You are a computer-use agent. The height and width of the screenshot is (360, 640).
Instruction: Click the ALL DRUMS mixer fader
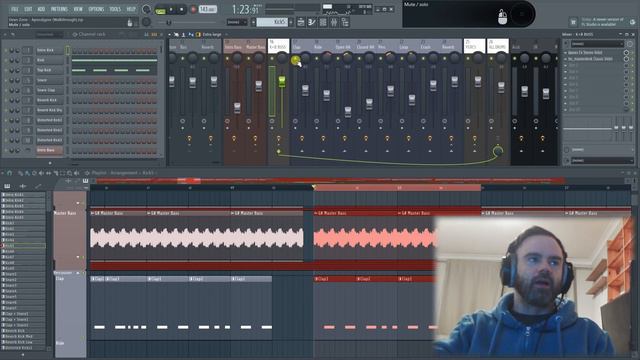[501, 86]
